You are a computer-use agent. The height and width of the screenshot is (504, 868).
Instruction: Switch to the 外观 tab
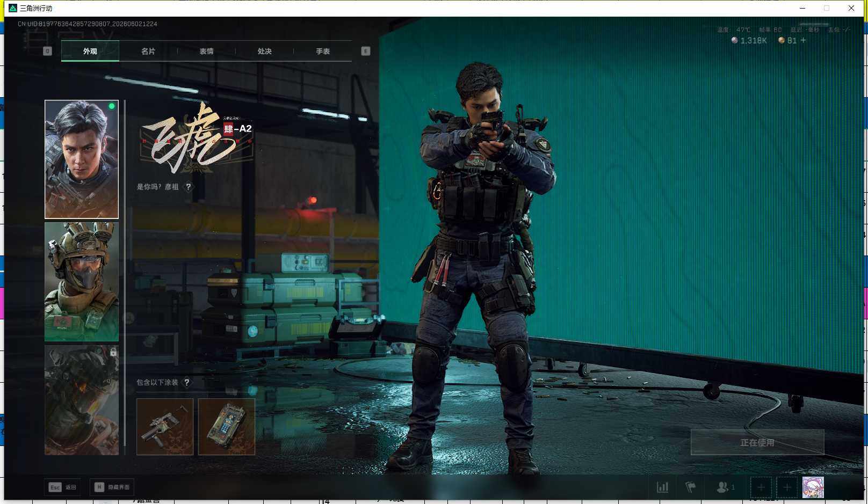tap(90, 51)
